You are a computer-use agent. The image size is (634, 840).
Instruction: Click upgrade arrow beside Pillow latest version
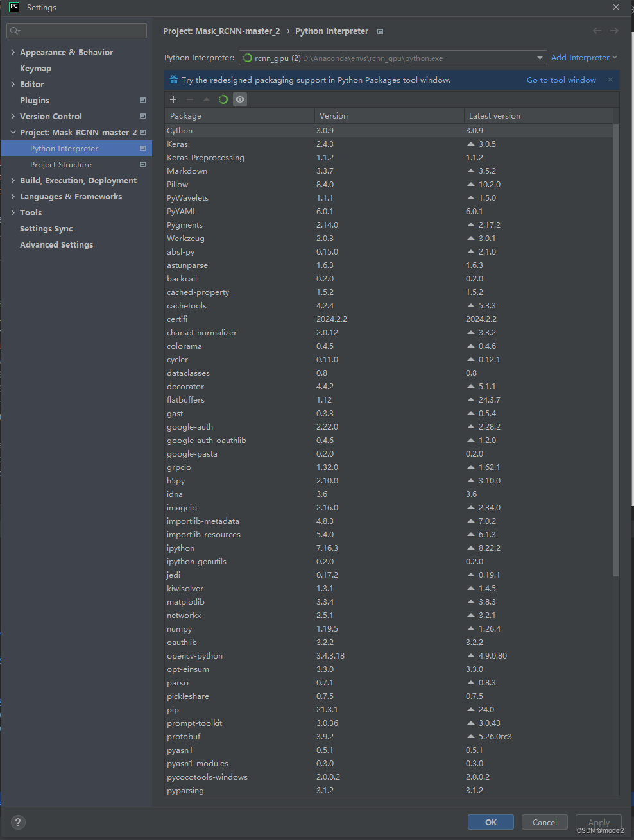pyautogui.click(x=471, y=184)
